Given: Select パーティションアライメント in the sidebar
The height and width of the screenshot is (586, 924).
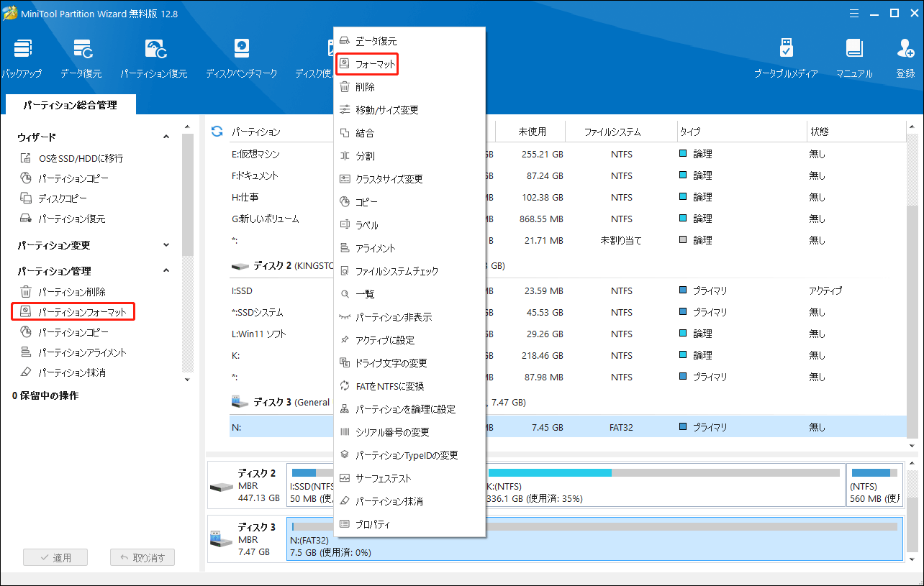Looking at the screenshot, I should pos(72,352).
